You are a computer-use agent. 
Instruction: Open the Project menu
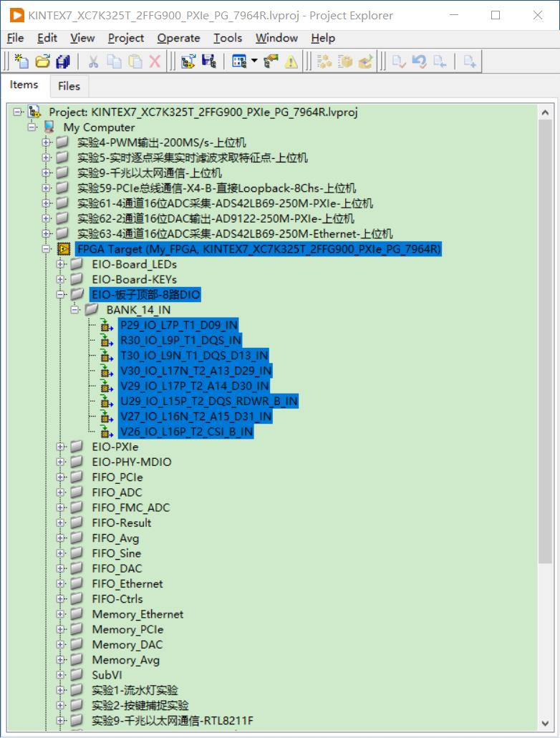tap(126, 38)
